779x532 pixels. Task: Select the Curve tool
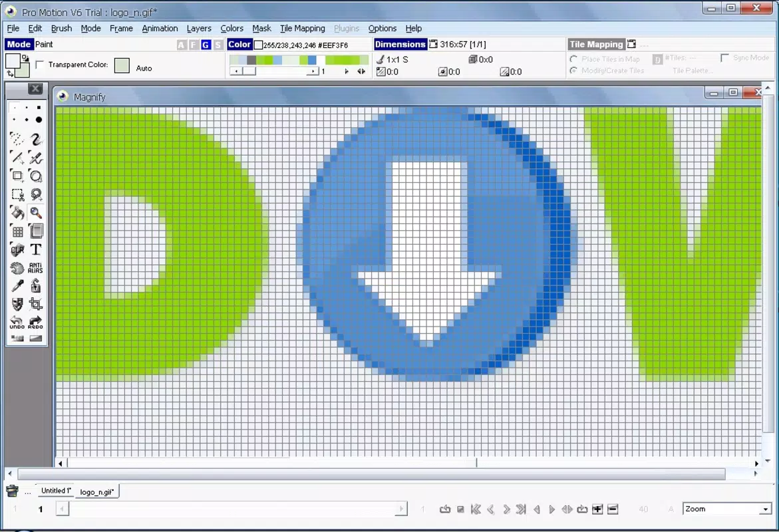[36, 158]
